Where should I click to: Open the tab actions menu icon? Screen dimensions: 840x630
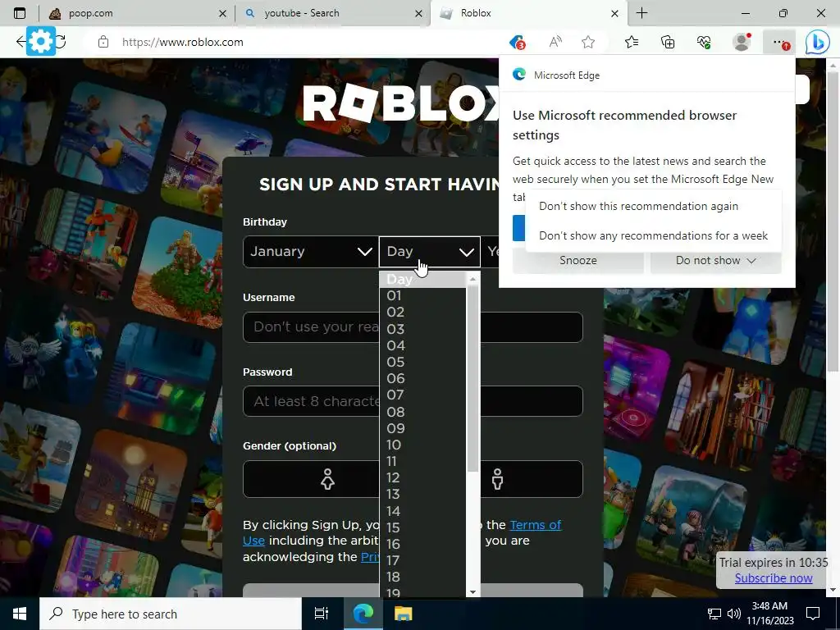click(x=20, y=13)
